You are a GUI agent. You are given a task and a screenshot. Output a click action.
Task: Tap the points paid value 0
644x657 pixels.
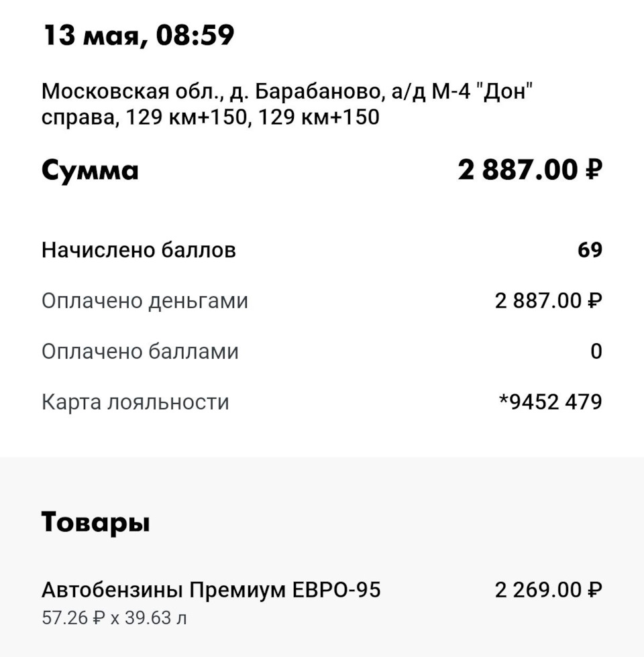[596, 351]
